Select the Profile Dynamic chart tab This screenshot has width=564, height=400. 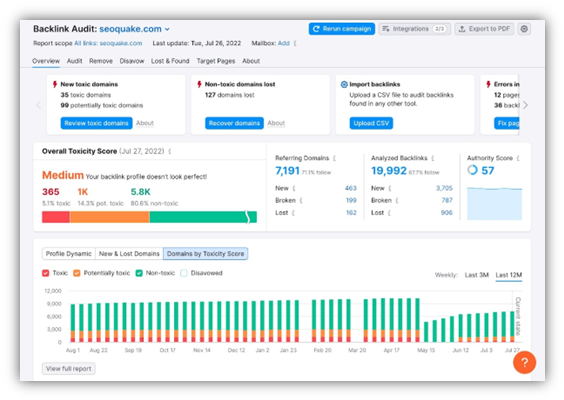[x=69, y=254]
